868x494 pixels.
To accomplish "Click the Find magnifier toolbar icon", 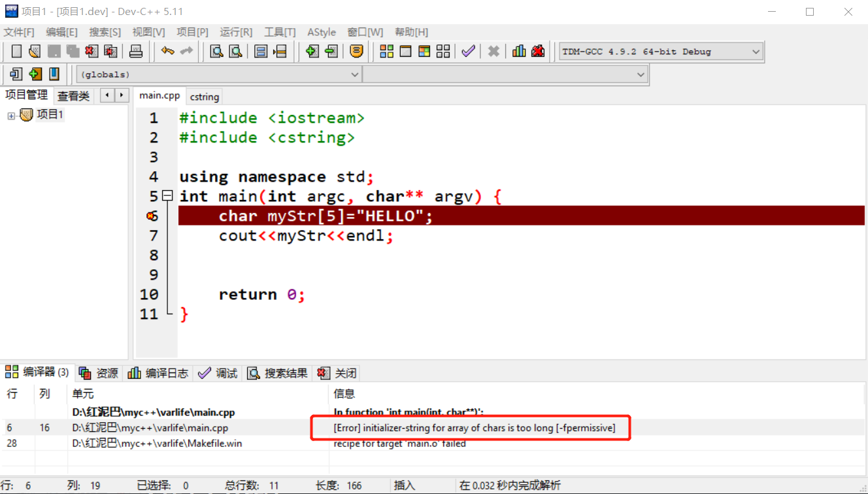I will click(216, 51).
